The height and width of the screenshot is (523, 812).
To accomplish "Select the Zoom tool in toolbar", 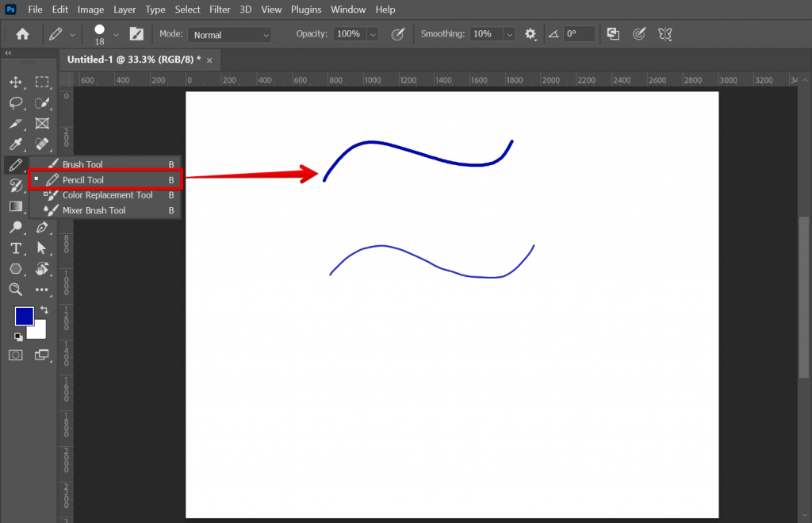I will pyautogui.click(x=15, y=290).
